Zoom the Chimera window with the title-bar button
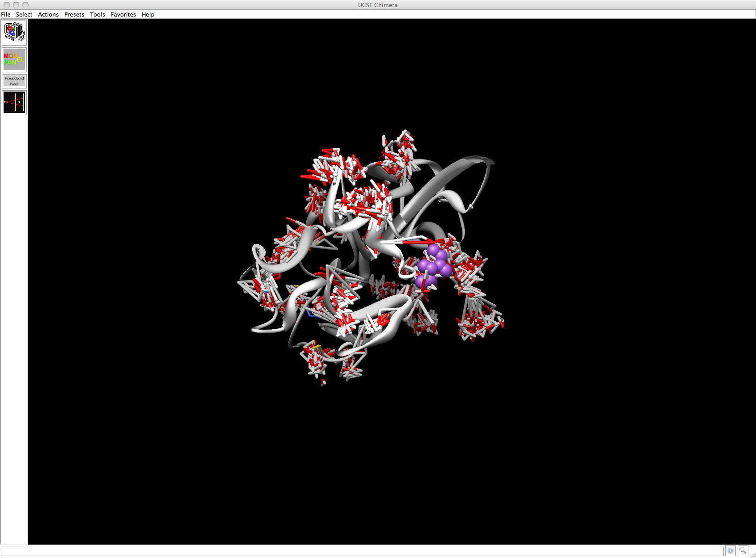This screenshot has width=756, height=558. tap(25, 5)
